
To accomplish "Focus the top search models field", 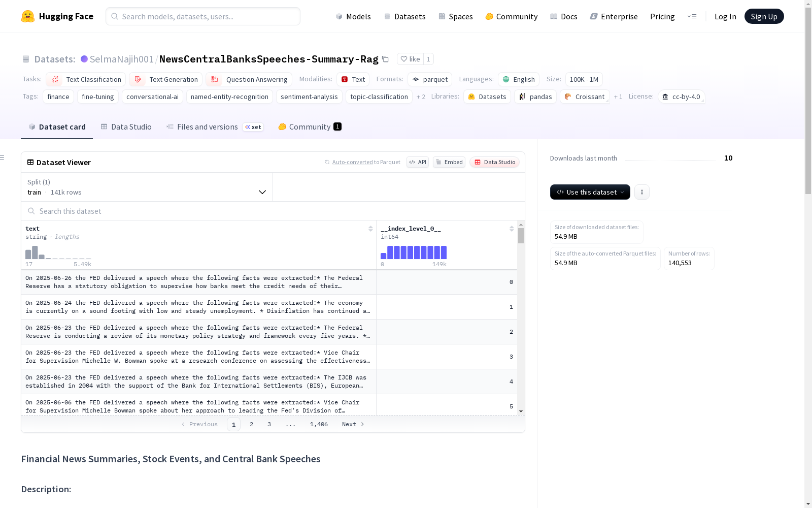I will (203, 16).
